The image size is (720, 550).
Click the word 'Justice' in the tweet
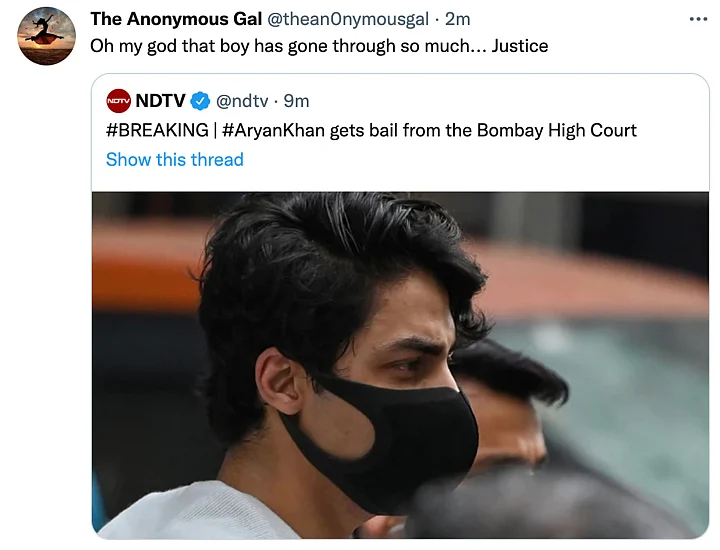pyautogui.click(x=520, y=46)
